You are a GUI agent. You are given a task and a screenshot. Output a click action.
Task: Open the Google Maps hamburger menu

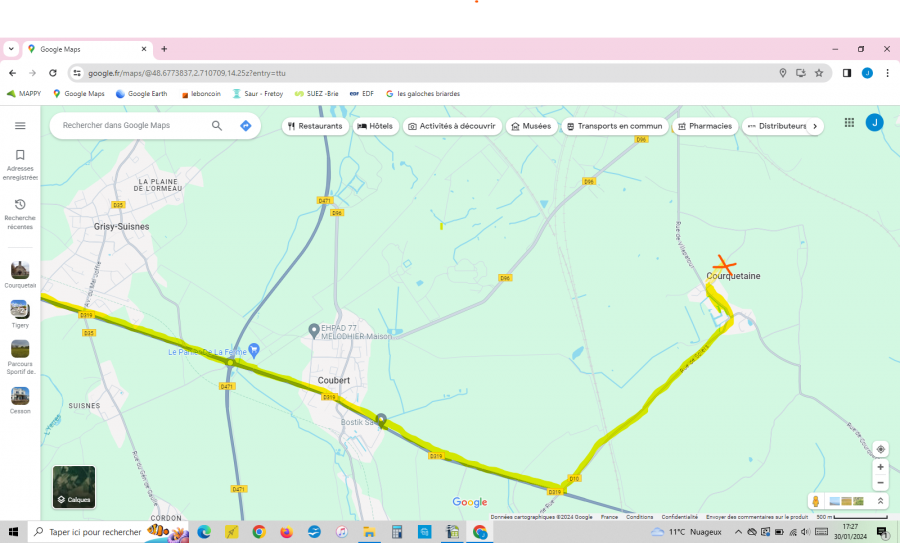tap(20, 126)
